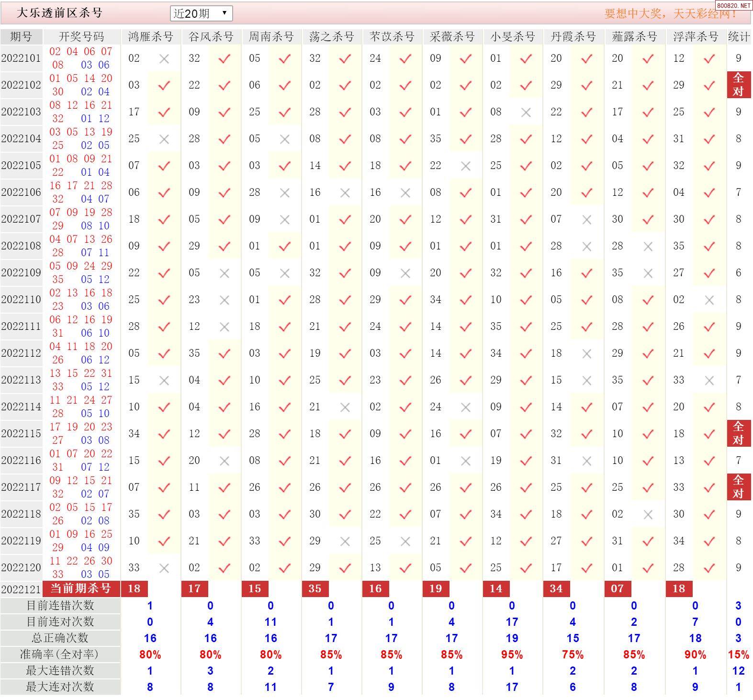Click the 统计 column header
Image resolution: width=753 pixels, height=700 pixels.
[x=739, y=36]
